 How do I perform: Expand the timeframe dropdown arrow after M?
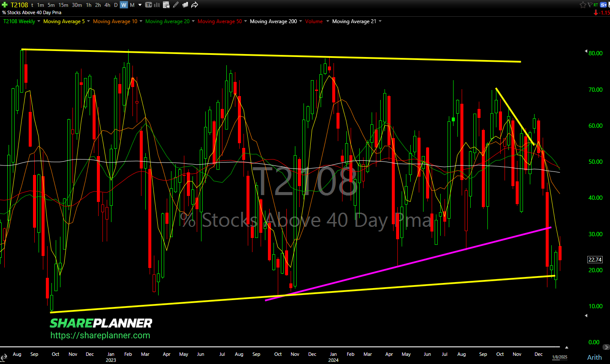tap(139, 5)
